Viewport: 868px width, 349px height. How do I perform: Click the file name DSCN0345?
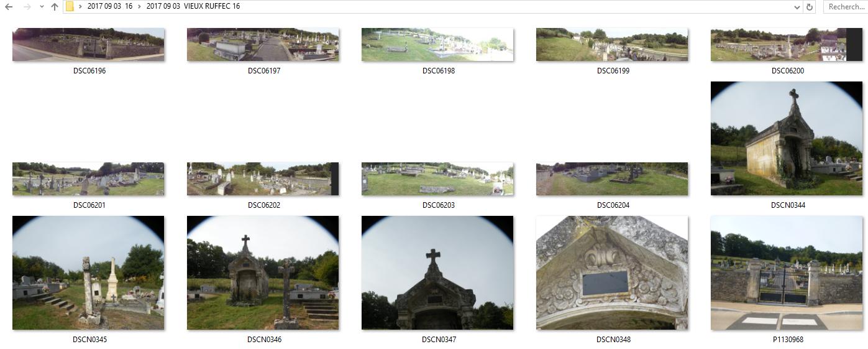89,340
